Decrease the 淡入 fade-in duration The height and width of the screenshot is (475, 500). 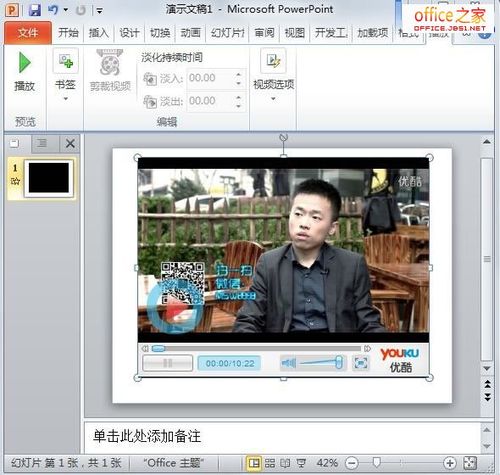point(239,83)
